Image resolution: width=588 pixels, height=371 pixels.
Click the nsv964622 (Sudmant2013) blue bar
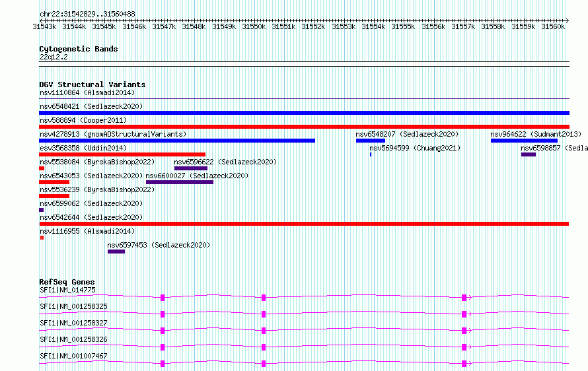[525, 141]
